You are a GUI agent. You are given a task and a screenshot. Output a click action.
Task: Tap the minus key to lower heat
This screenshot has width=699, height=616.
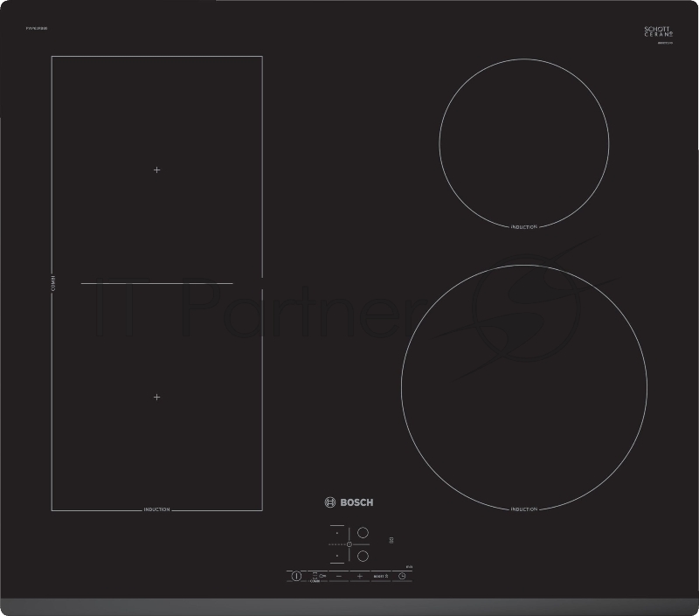337,576
